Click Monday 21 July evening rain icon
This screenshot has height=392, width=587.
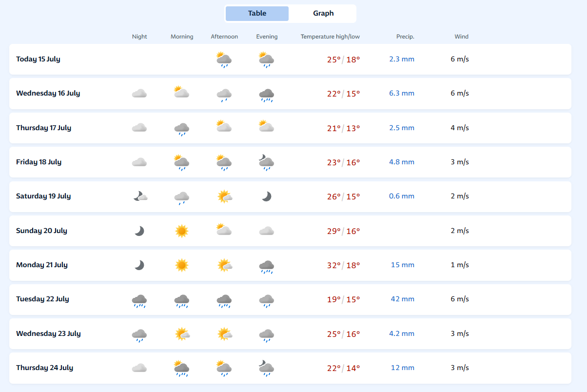tap(266, 265)
